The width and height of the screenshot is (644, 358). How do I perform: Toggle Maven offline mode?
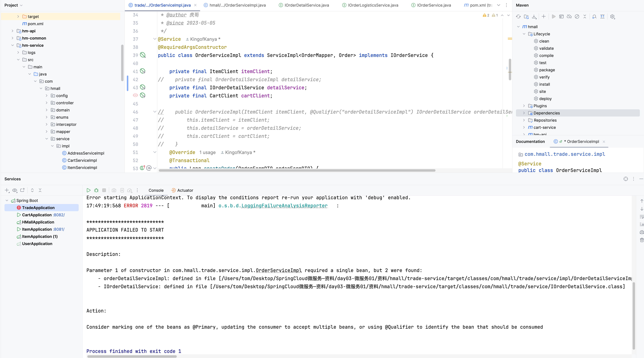pos(569,16)
